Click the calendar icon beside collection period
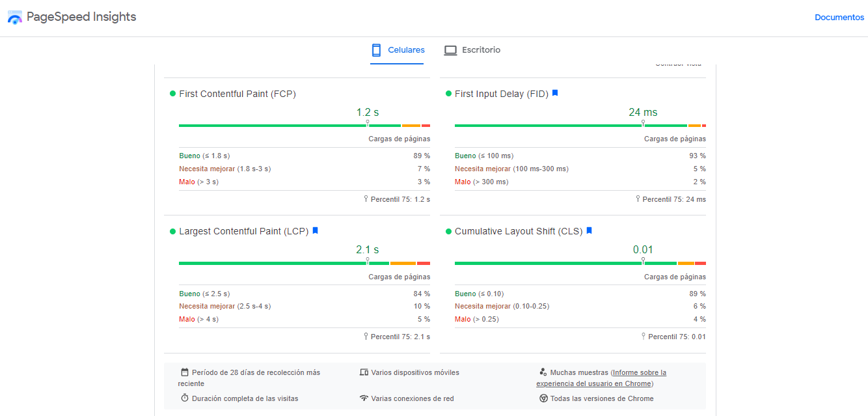The height and width of the screenshot is (416, 868). pos(185,371)
